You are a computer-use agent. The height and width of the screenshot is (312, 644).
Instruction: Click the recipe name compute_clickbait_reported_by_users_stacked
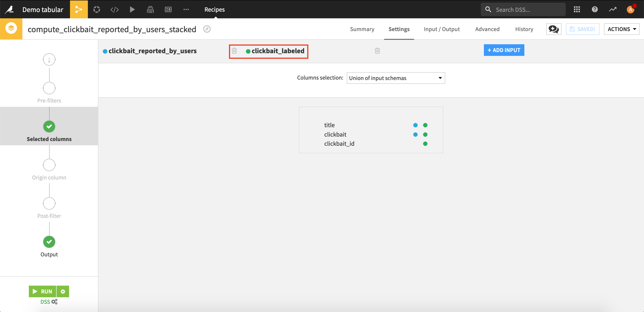[x=112, y=29]
